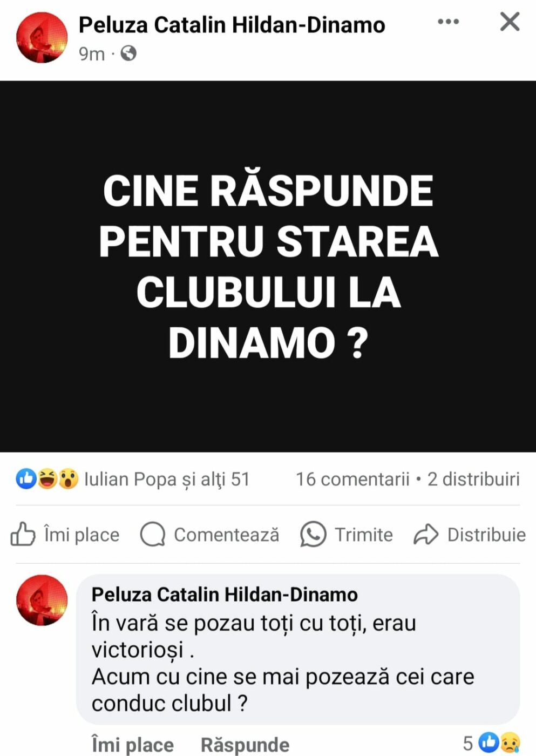Open the three-dots post options menu

[448, 22]
